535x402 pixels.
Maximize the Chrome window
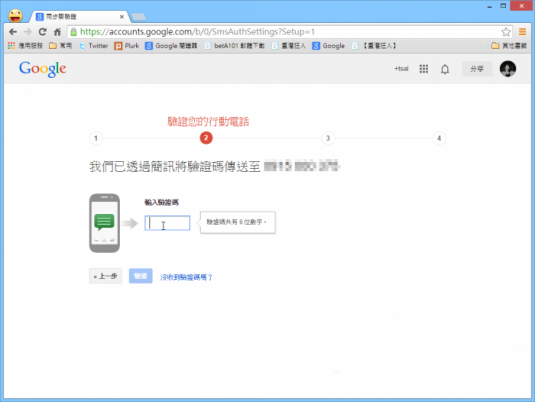point(503,6)
